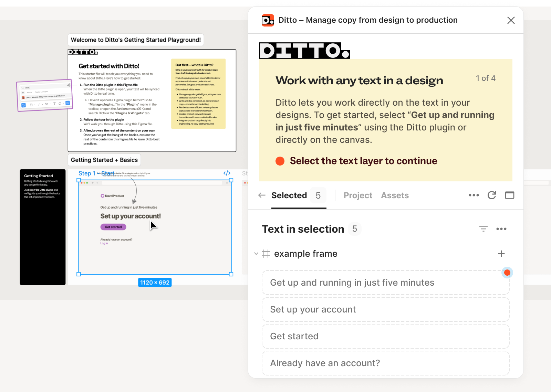Image resolution: width=551 pixels, height=392 pixels.
Task: Select the 'Set up your account!' heading on canvas
Action: click(x=131, y=216)
